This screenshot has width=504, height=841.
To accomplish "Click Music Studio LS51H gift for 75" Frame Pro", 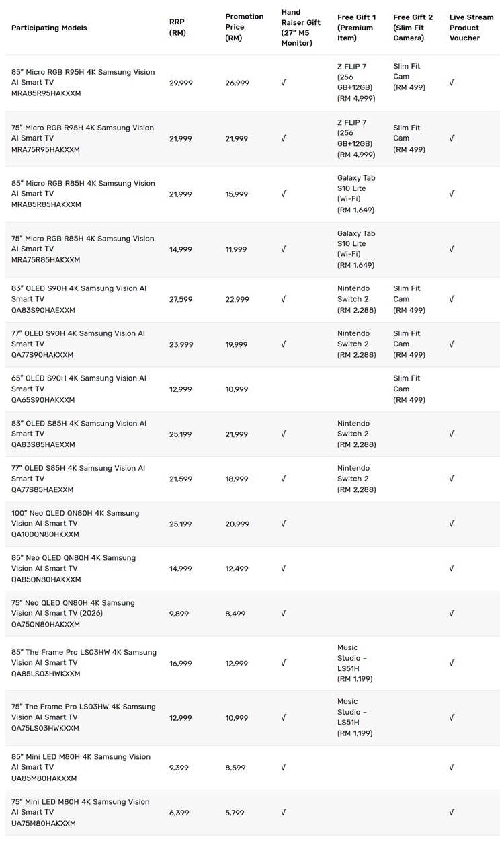I will point(353,717).
